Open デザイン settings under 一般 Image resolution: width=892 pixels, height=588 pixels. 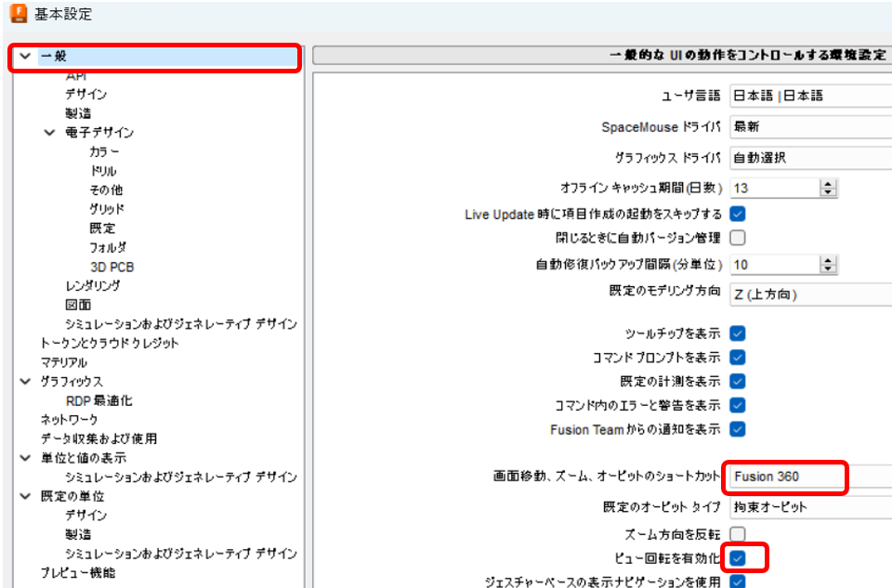tap(85, 94)
